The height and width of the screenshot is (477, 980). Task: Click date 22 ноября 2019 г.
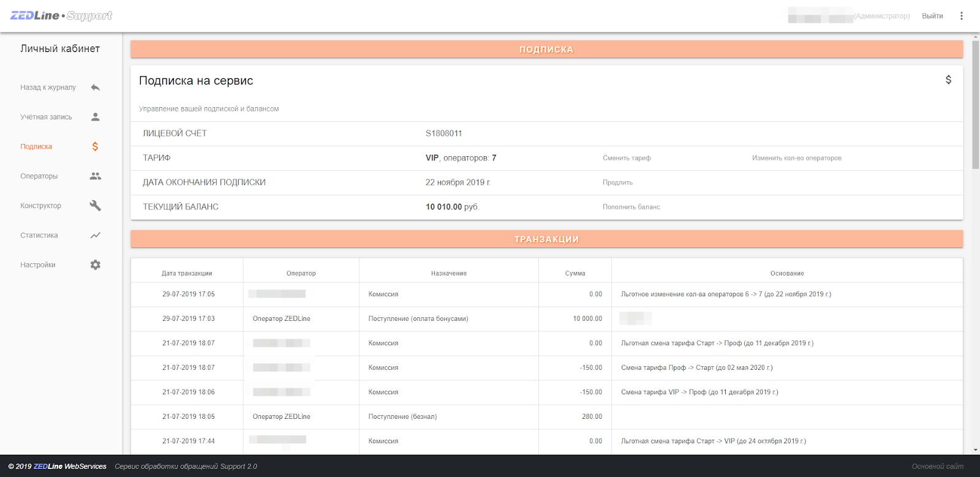pyautogui.click(x=458, y=182)
